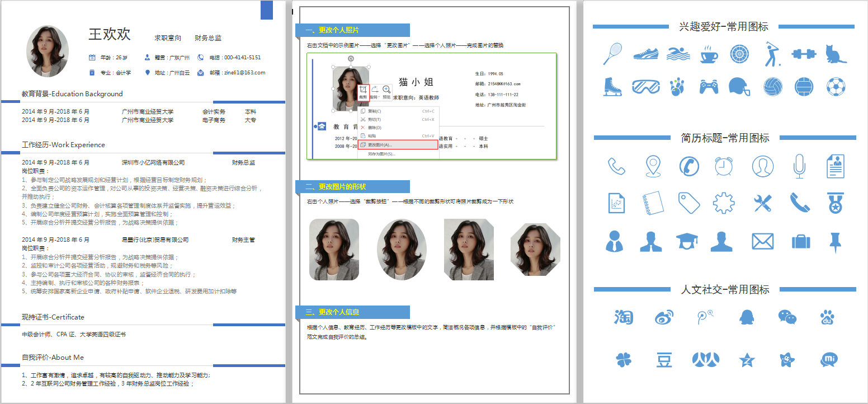The image size is (868, 404).
Task: Choose the graduate with cap icon
Action: pos(687,241)
